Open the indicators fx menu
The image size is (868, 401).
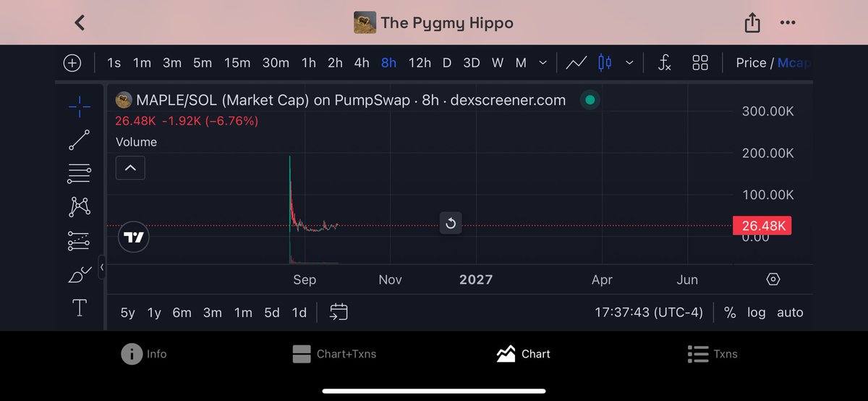point(665,63)
